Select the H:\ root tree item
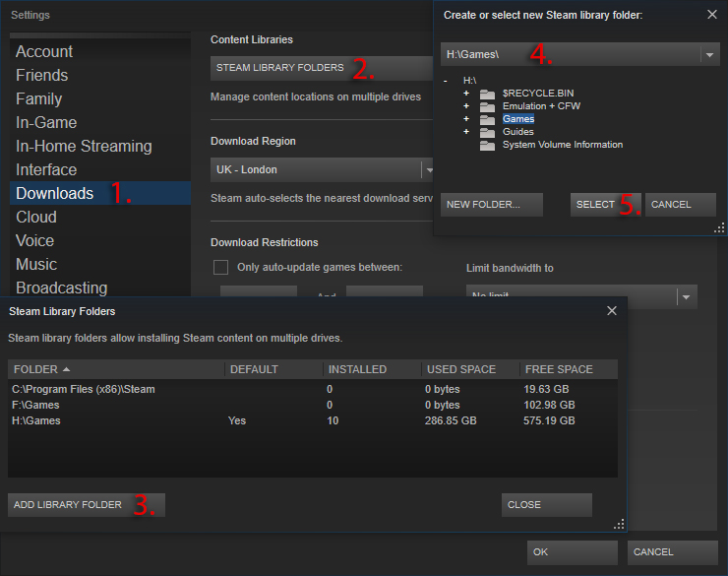The width and height of the screenshot is (728, 576). tap(470, 81)
